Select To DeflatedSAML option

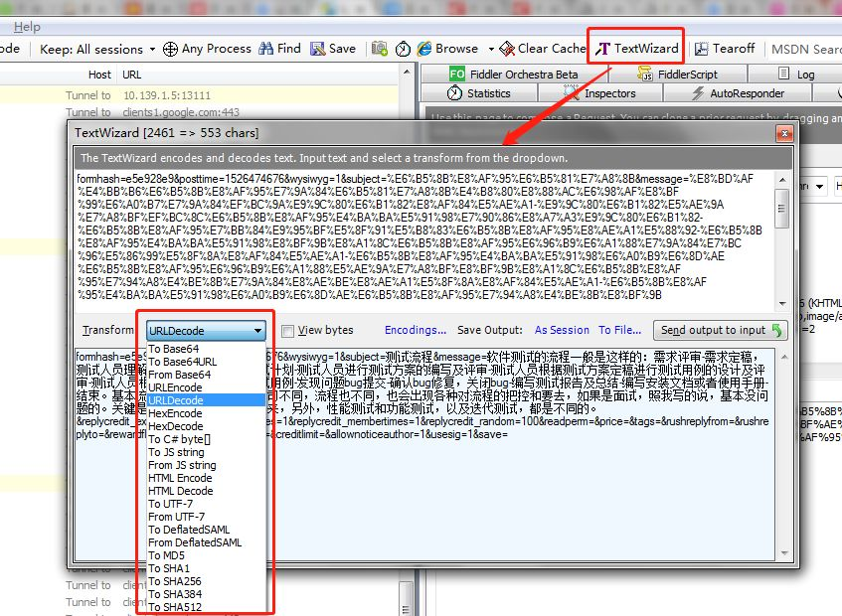pos(206,530)
